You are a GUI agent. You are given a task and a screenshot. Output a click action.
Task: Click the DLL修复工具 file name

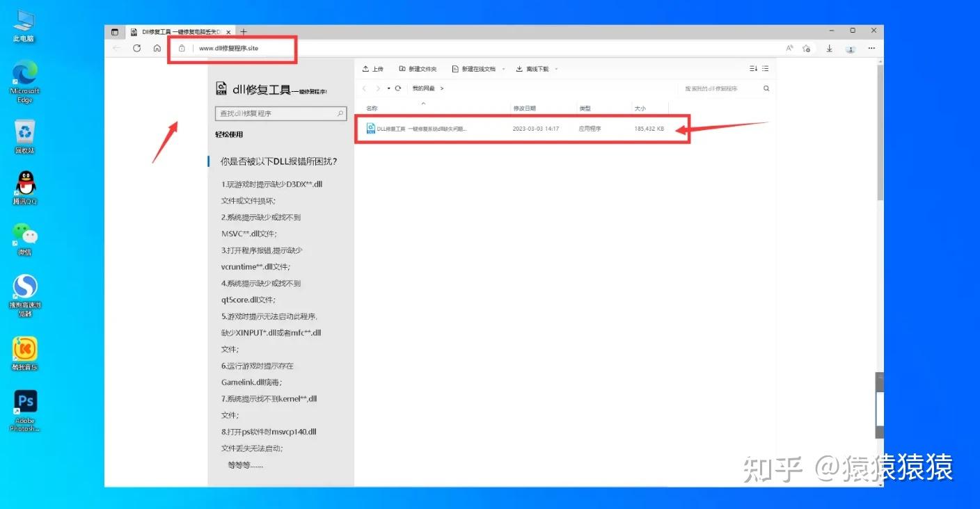pyautogui.click(x=422, y=129)
